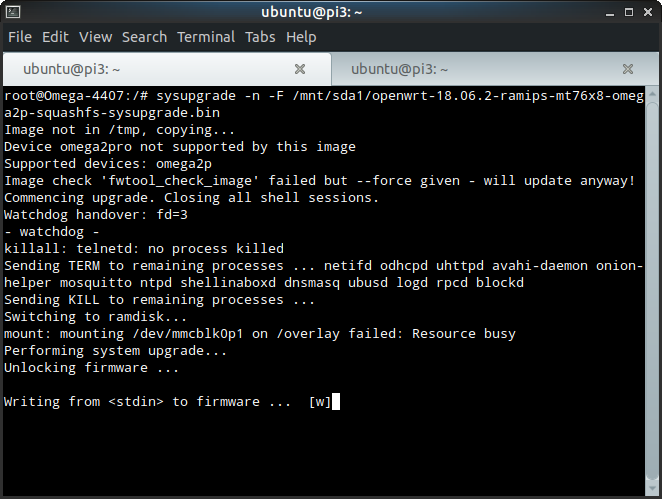662x499 pixels.
Task: Switch to the second ubuntu@pi3 tab
Action: pos(494,69)
